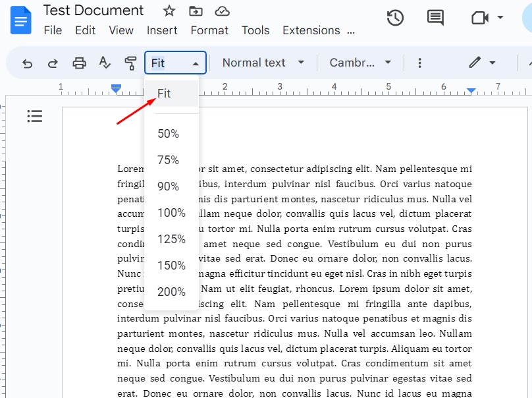Choose Fit in zoom list
This screenshot has width=532, height=398.
164,94
